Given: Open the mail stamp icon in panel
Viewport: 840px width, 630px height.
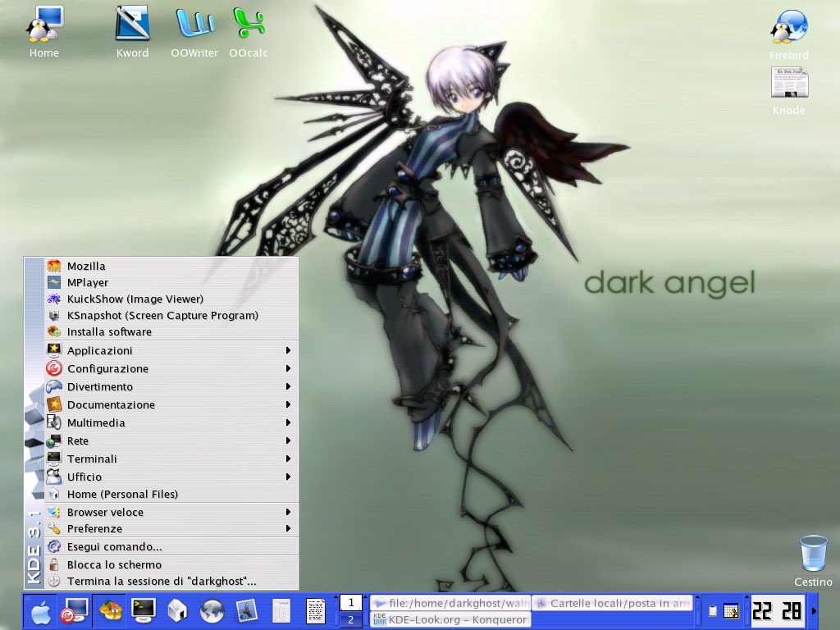Looking at the screenshot, I should click(246, 611).
